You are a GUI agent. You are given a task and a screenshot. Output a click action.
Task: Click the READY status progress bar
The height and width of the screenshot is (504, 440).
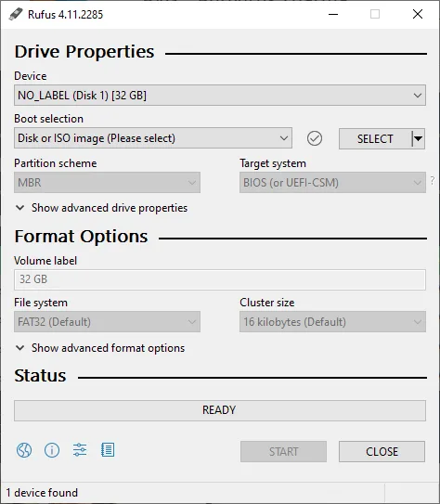[220, 410]
